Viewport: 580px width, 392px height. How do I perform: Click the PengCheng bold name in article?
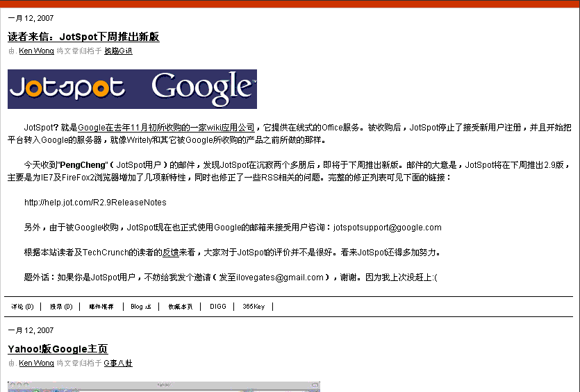[83, 165]
